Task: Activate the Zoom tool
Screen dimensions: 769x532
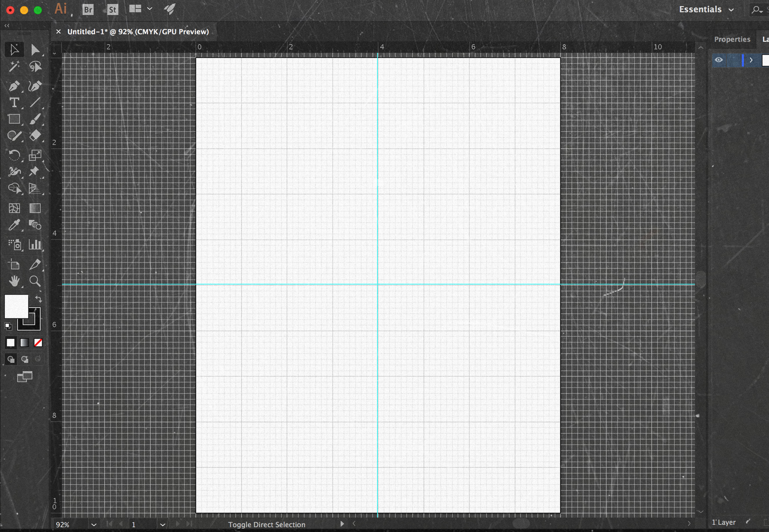Action: tap(35, 281)
